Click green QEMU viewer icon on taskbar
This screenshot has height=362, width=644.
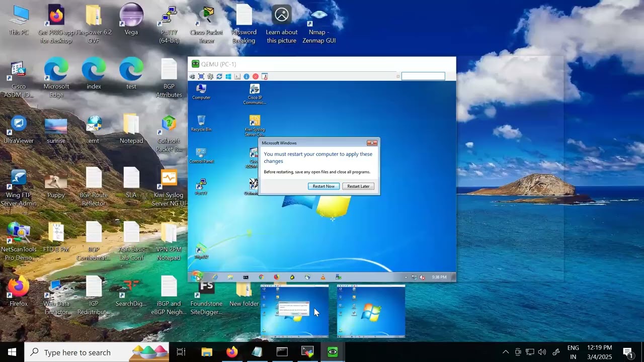click(333, 352)
